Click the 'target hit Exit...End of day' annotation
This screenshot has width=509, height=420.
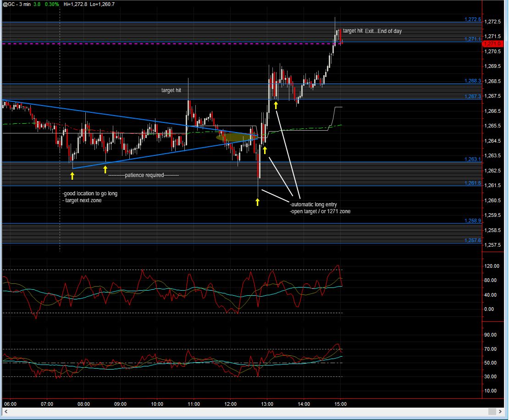coord(372,31)
